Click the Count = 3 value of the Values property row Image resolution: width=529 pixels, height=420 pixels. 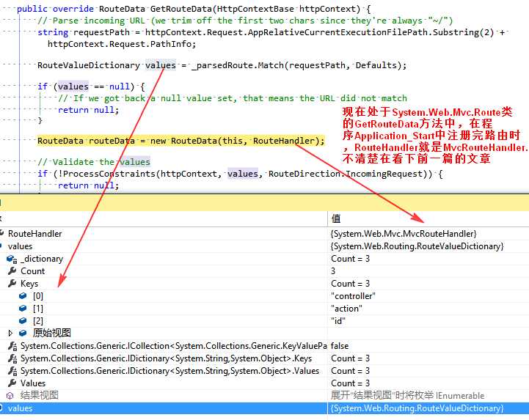click(350, 383)
